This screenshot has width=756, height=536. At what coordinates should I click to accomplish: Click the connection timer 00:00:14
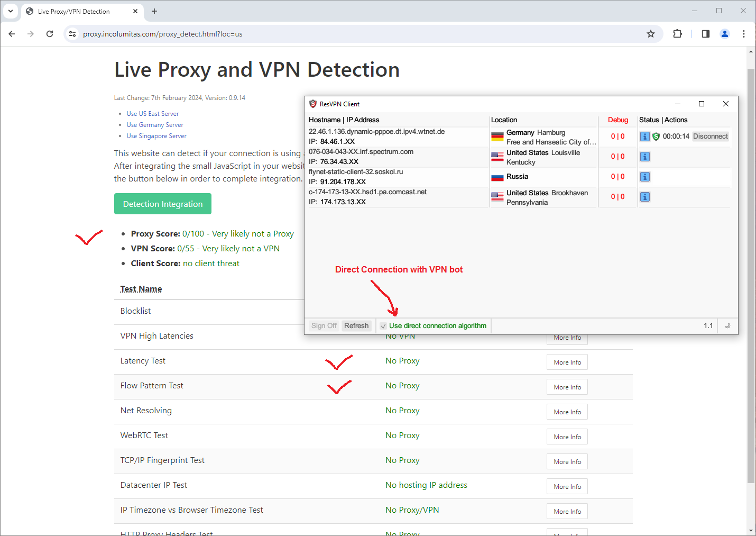(x=676, y=137)
